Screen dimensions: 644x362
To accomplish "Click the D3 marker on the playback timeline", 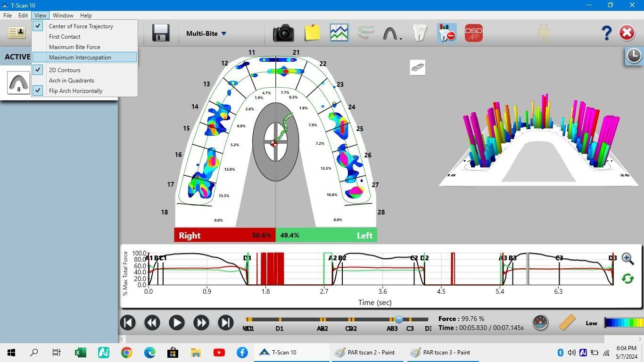I will point(428,328).
